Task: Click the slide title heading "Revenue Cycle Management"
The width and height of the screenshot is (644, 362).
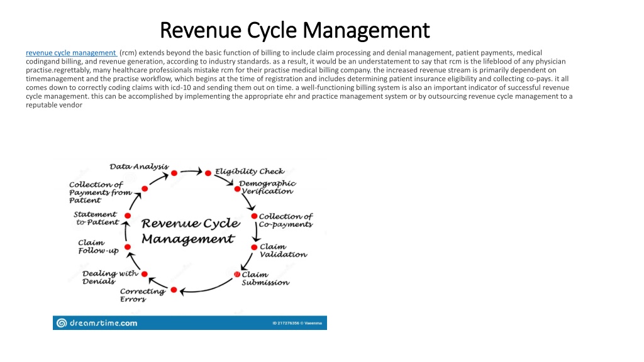Action: click(294, 30)
